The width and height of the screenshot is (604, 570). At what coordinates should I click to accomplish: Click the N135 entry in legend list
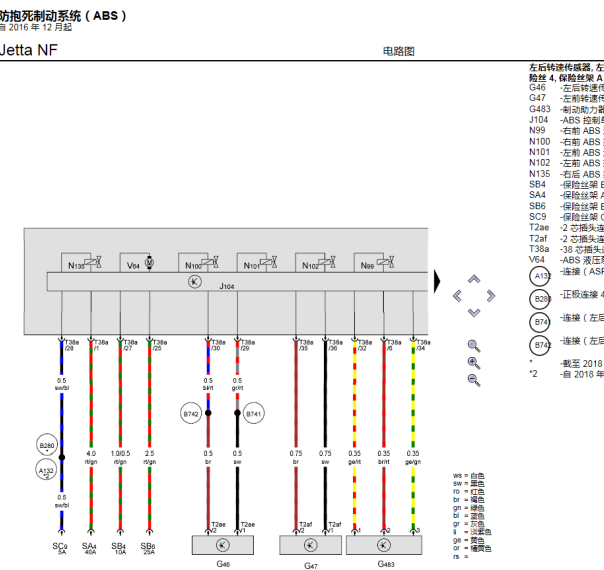pyautogui.click(x=566, y=174)
